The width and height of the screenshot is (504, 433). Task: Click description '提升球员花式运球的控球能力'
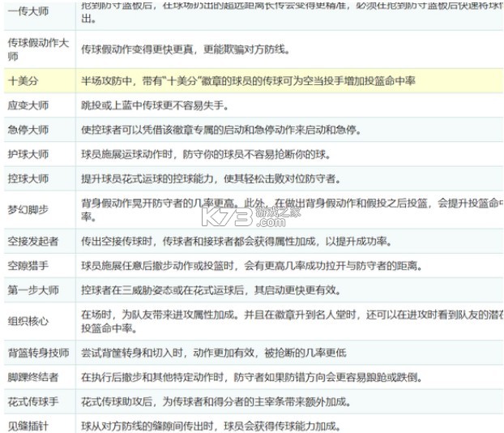(x=147, y=178)
